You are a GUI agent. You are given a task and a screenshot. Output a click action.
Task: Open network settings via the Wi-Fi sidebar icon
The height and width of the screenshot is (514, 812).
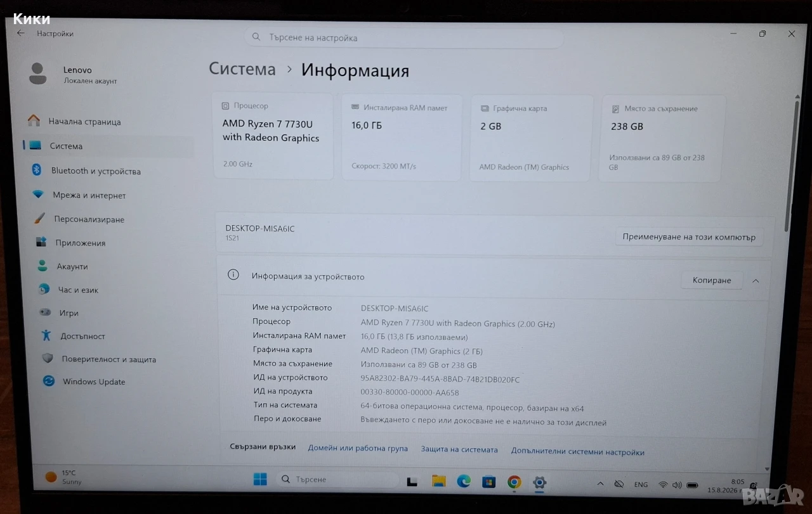pyautogui.click(x=38, y=195)
